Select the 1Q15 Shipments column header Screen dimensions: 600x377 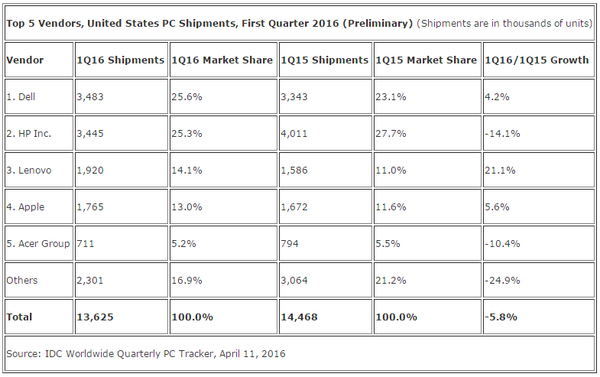(x=325, y=60)
